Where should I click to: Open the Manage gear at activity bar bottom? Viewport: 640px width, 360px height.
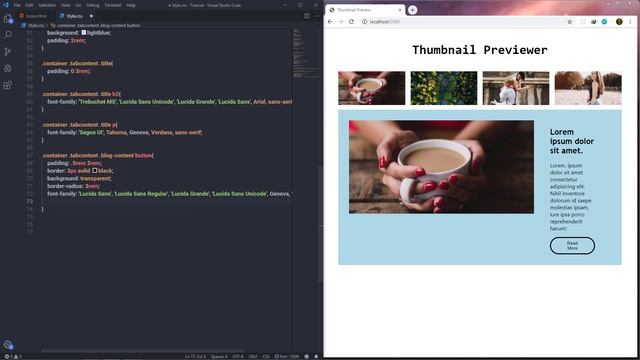(x=8, y=344)
